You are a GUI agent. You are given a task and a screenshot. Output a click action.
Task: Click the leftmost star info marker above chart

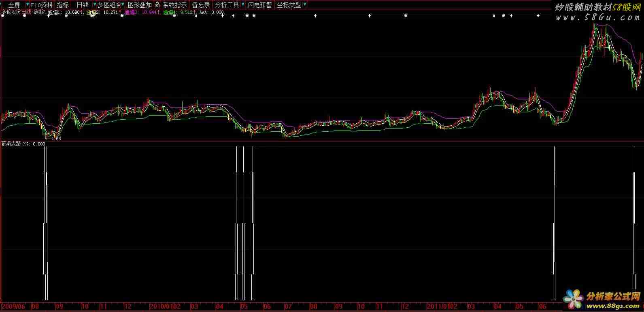(x=3, y=16)
